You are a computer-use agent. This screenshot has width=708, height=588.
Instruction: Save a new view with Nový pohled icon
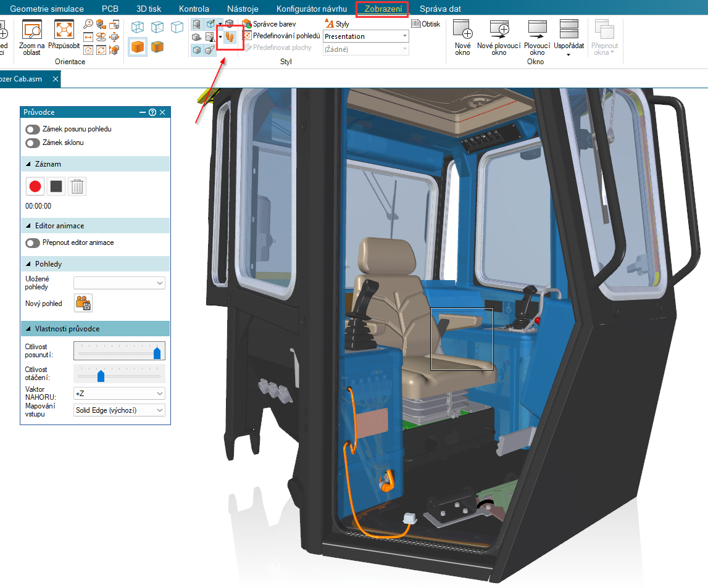pos(83,303)
